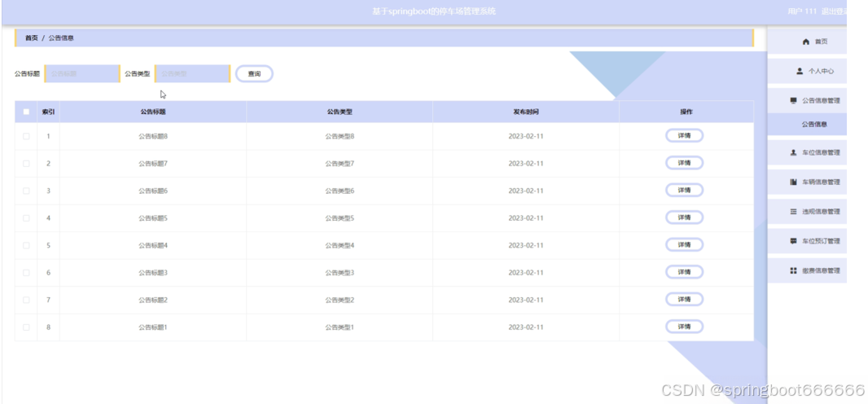
Task: Check the box for row 公告标题3
Action: pos(26,273)
